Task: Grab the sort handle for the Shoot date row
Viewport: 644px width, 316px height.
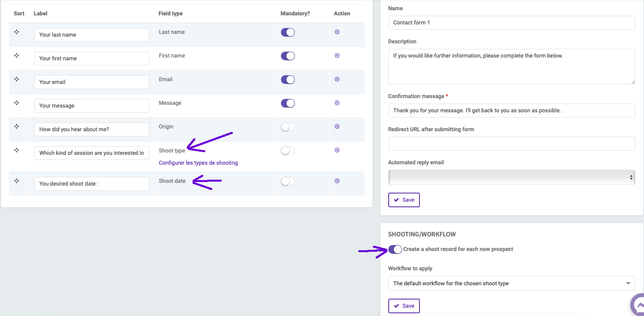Action: 17,181
